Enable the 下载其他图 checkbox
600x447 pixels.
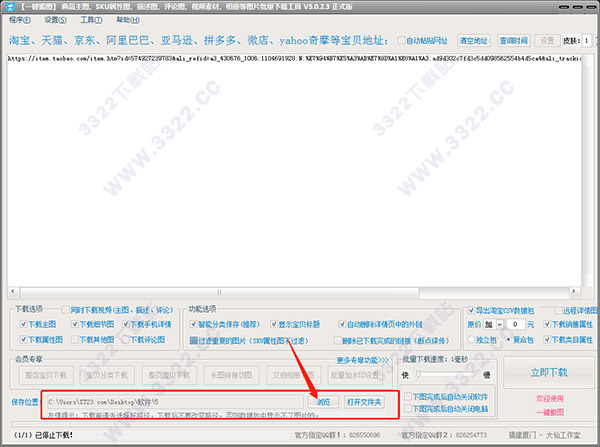tap(75, 339)
